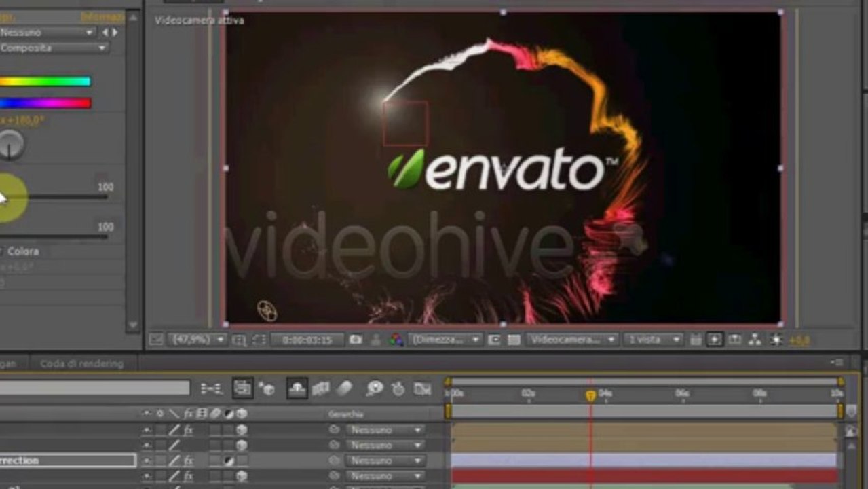The image size is (868, 489).
Task: Open the Nessuno presets dropdown in the effects panel
Action: coord(46,32)
